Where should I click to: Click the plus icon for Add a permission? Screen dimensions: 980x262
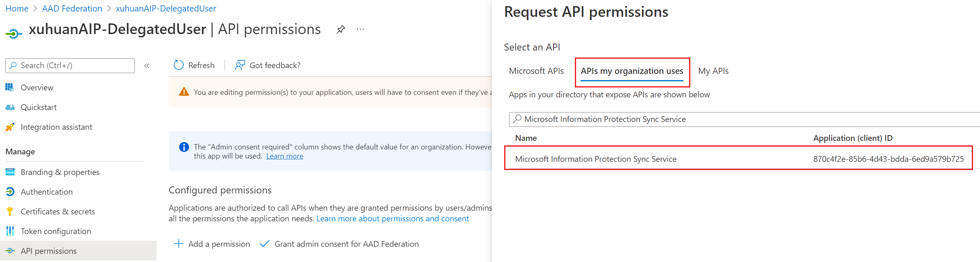pyautogui.click(x=179, y=244)
